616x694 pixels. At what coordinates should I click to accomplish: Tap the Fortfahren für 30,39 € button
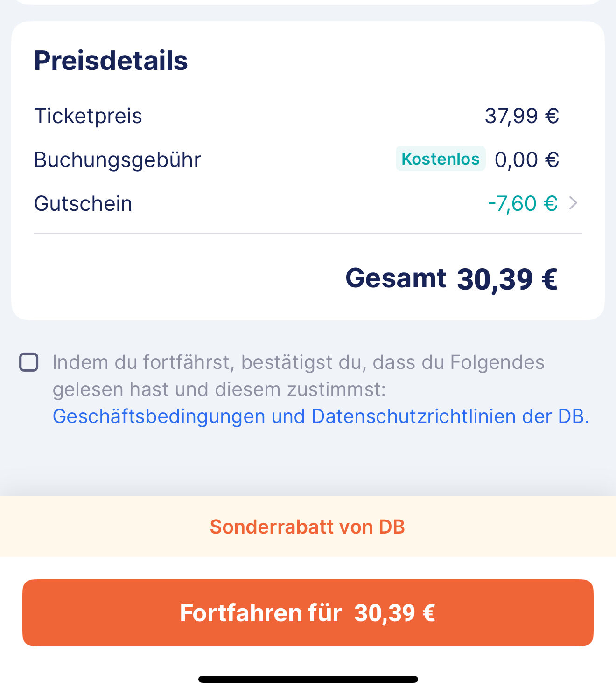[x=308, y=613]
